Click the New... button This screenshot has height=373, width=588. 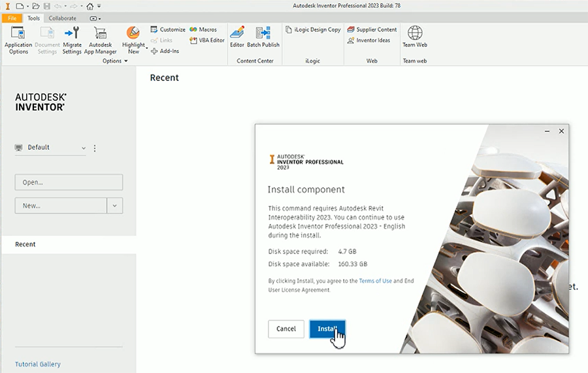[x=61, y=206]
